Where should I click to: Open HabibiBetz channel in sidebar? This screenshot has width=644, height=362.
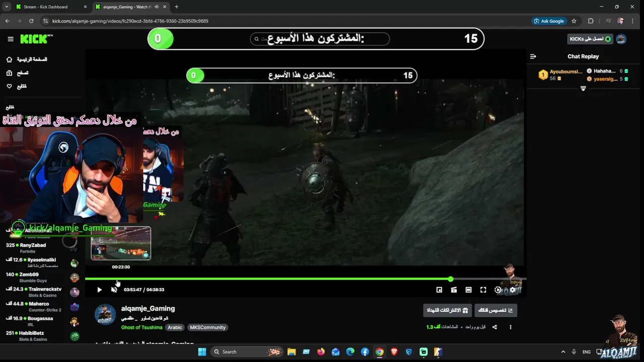(x=43, y=336)
